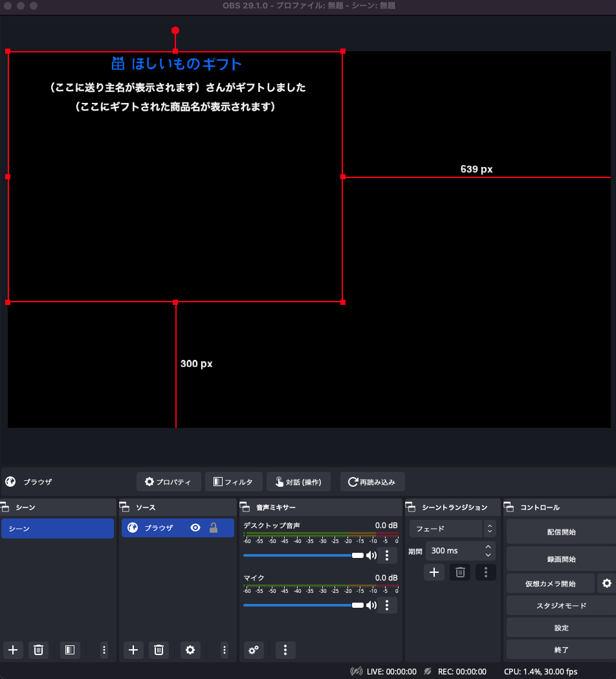The height and width of the screenshot is (679, 616).
Task: Open advanced audio properties gears icon
Action: tap(254, 650)
